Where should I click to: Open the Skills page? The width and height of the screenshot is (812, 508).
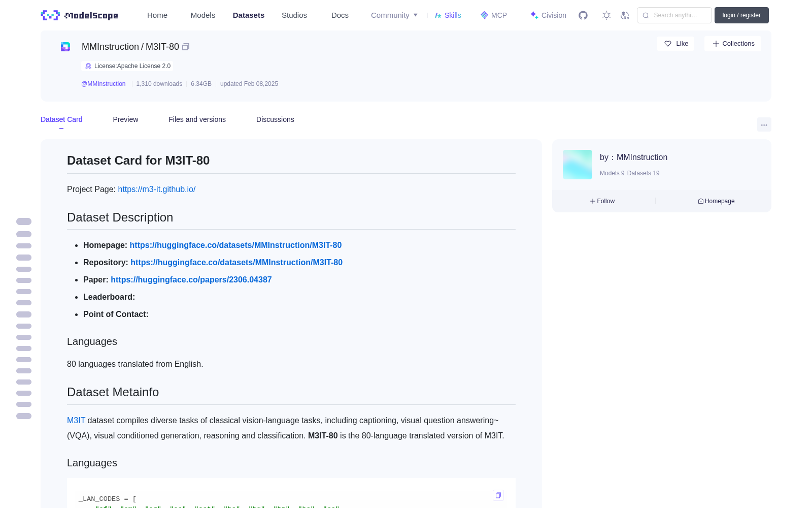point(448,15)
